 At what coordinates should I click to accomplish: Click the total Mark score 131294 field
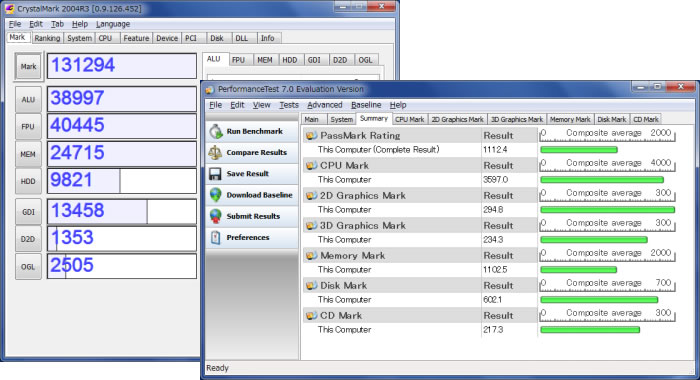tap(121, 66)
